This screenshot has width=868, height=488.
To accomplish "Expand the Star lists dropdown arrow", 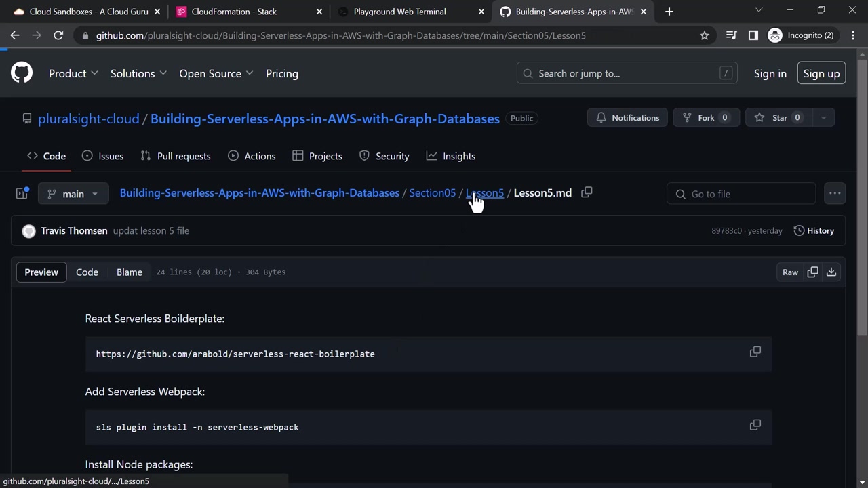I will [823, 118].
